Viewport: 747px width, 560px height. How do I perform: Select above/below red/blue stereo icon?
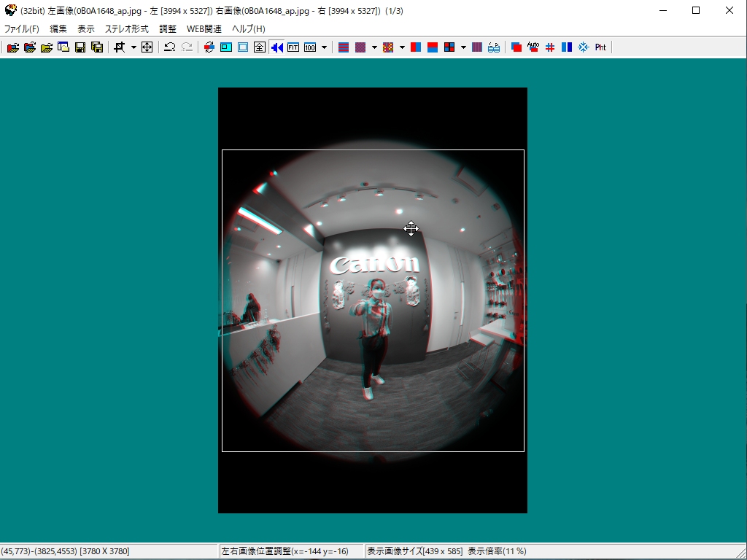433,47
